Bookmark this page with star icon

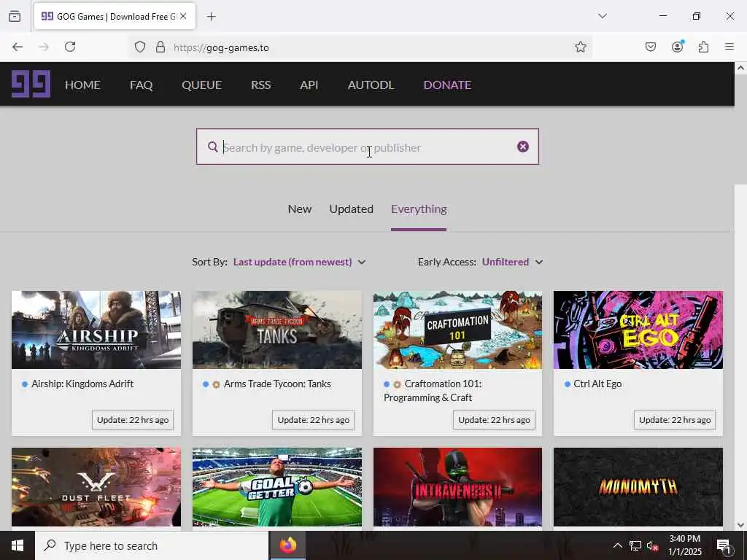580,47
